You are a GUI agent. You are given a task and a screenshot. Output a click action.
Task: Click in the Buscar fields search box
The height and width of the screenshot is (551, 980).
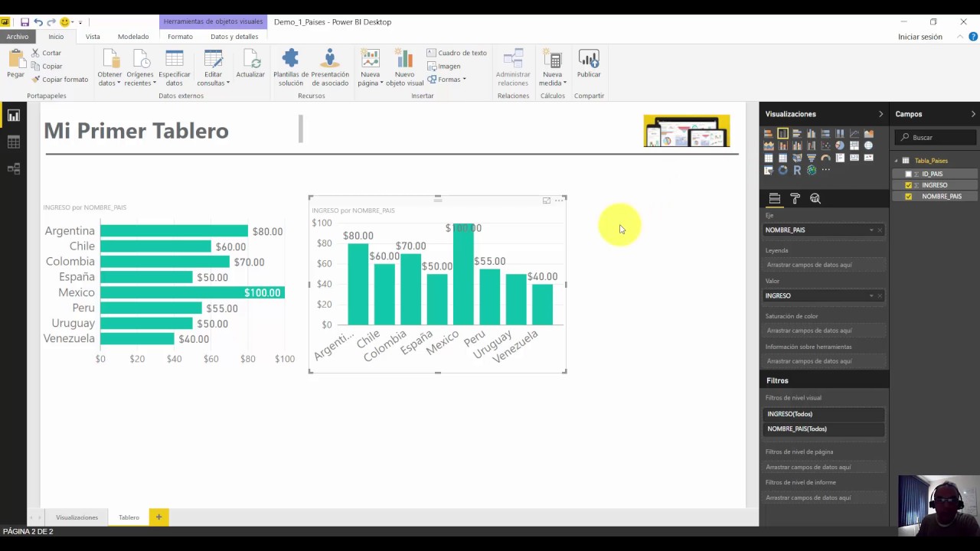936,138
